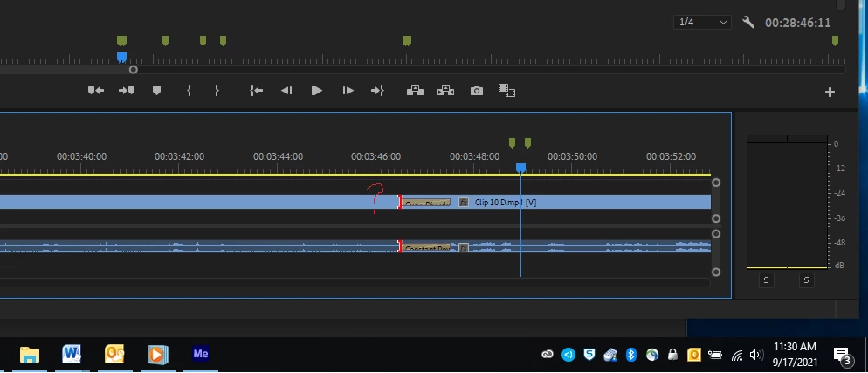Play the sequence in the Program Monitor

[317, 91]
